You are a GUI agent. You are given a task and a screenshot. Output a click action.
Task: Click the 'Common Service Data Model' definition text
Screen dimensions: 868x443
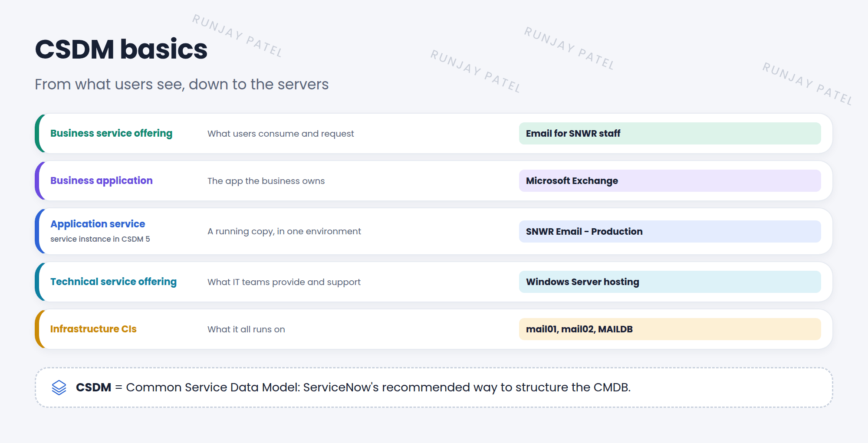click(x=378, y=387)
